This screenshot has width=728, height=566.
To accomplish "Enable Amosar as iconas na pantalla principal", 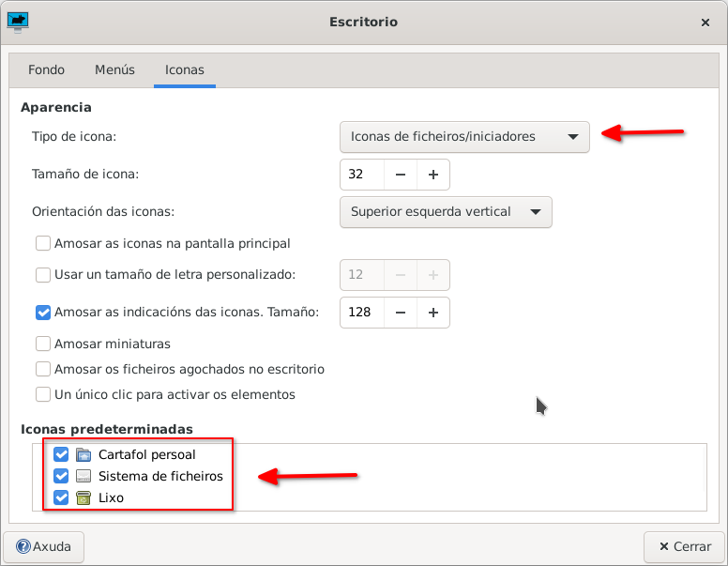I will 43,243.
